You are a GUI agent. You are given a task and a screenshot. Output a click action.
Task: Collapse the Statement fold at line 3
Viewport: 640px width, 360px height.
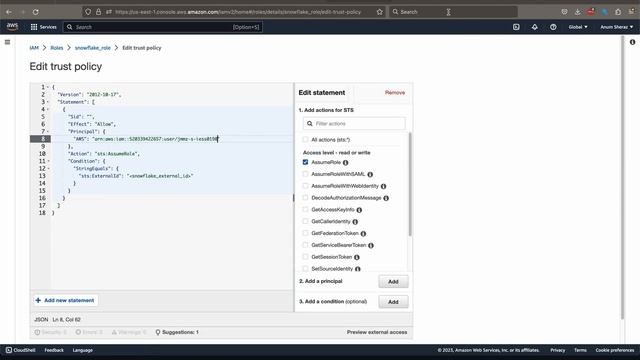(48, 102)
